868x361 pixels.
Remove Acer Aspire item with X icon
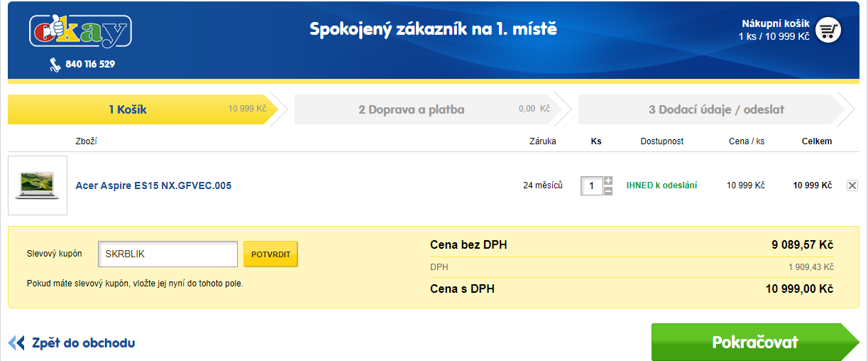click(852, 185)
